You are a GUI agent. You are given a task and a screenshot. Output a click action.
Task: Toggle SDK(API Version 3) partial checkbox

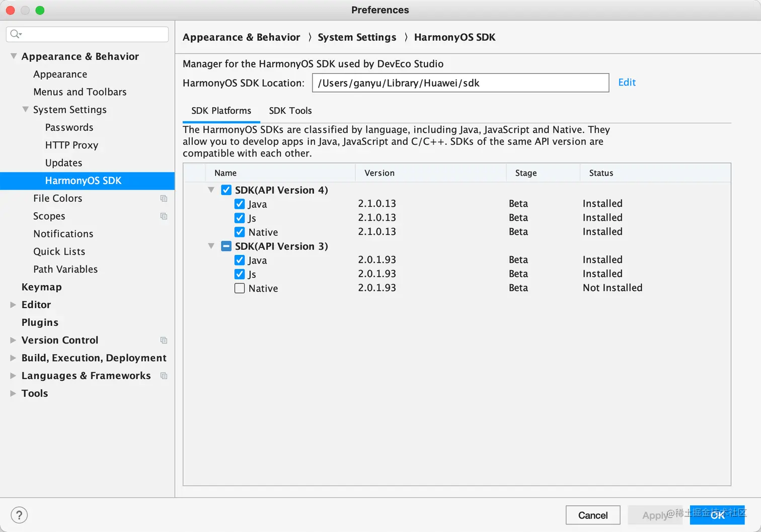tap(226, 246)
